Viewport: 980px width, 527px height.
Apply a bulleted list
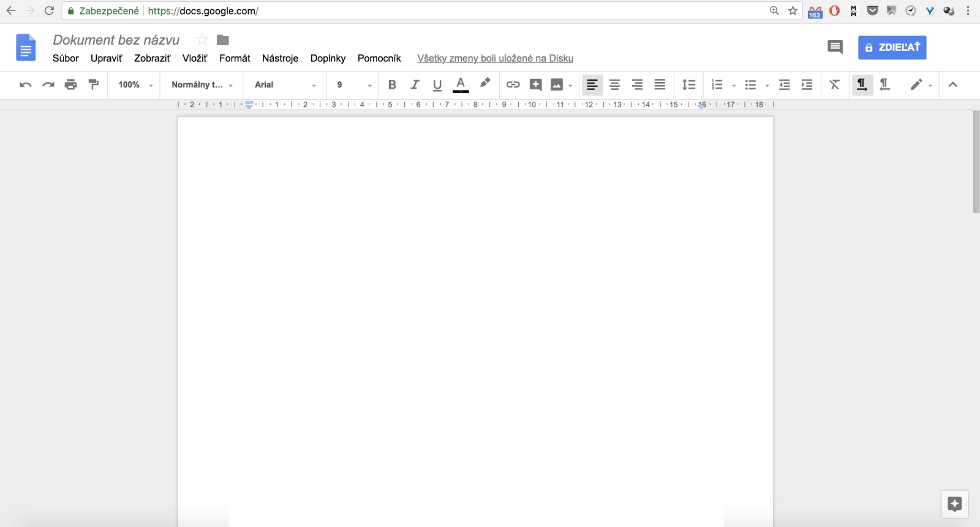751,85
